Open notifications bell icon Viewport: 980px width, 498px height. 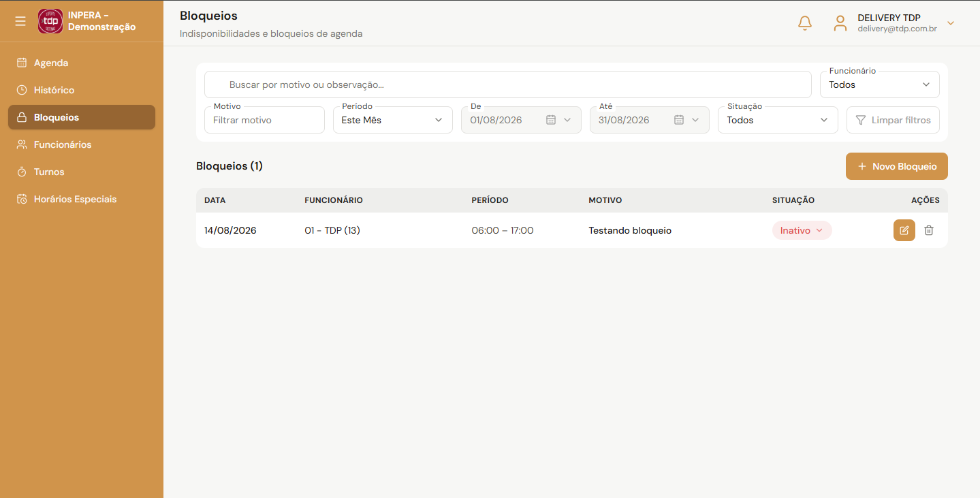pyautogui.click(x=805, y=23)
